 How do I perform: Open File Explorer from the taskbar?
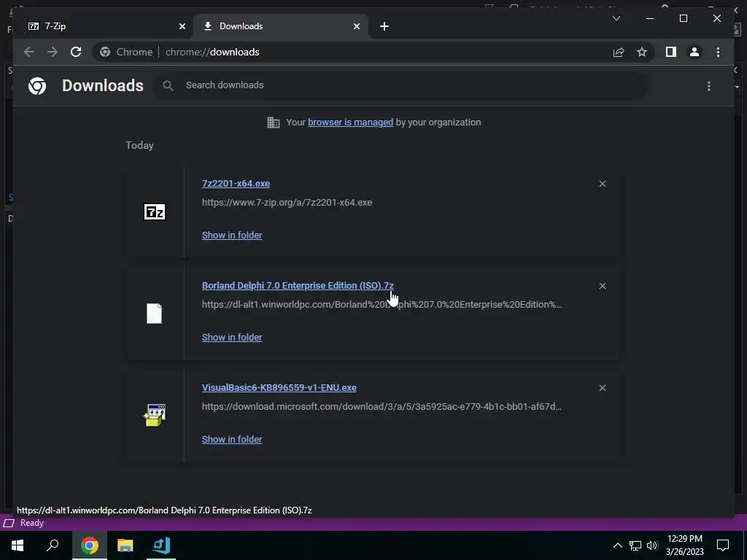125,545
